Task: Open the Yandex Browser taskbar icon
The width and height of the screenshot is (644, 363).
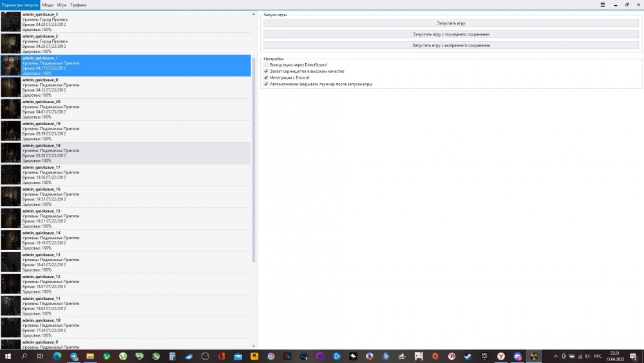Action: [x=501, y=356]
